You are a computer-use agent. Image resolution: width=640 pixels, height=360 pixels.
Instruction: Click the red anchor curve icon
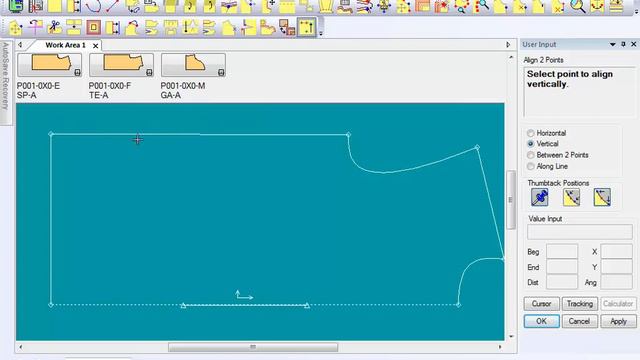(597, 6)
